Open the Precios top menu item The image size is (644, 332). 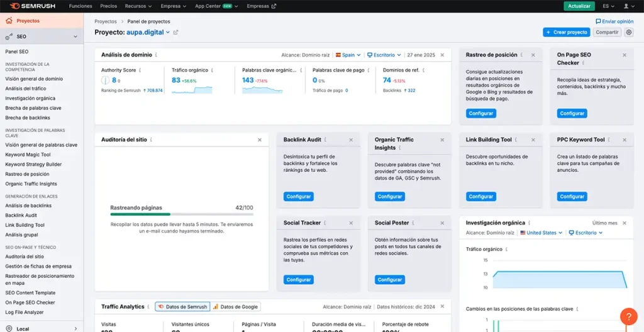[x=108, y=6]
